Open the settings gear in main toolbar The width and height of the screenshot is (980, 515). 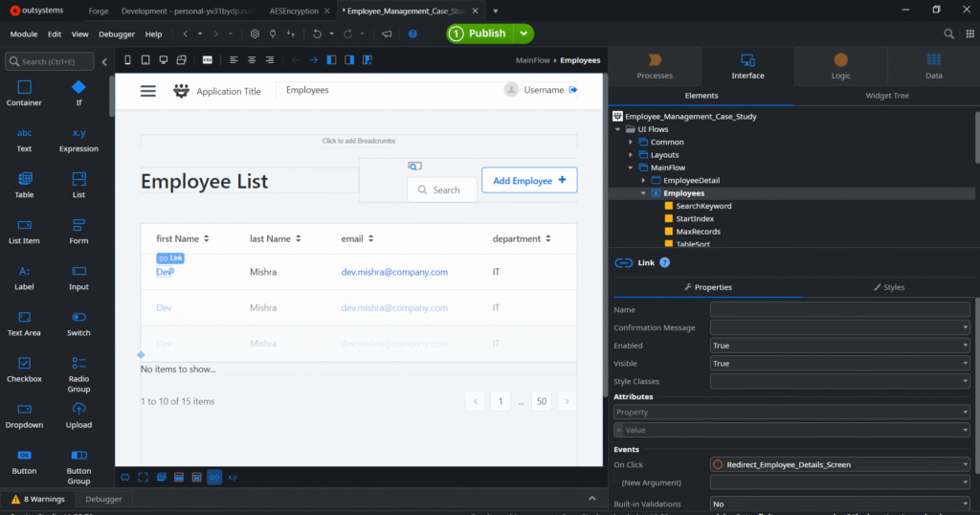click(255, 34)
